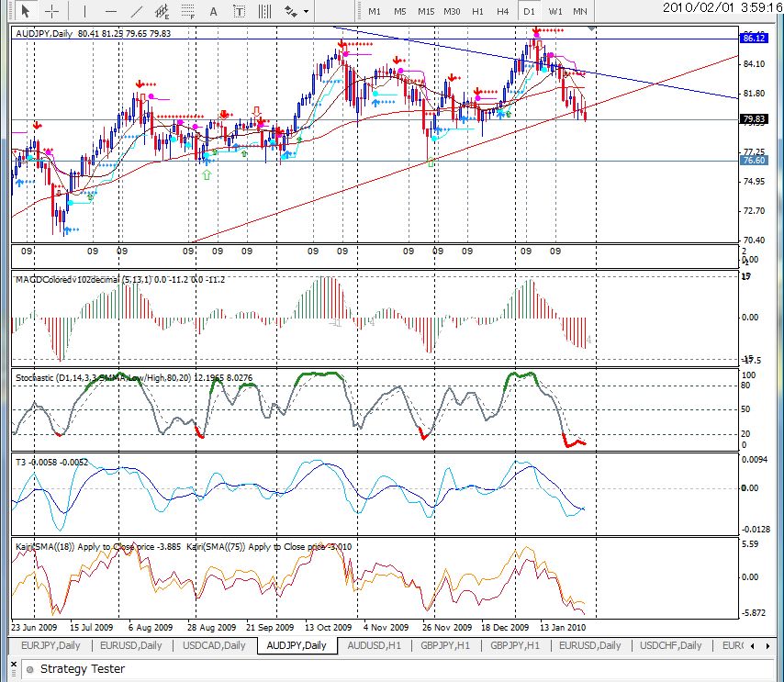Click the 2010/02/01 clock display
Viewport: 784px width, 682px height.
point(723,8)
